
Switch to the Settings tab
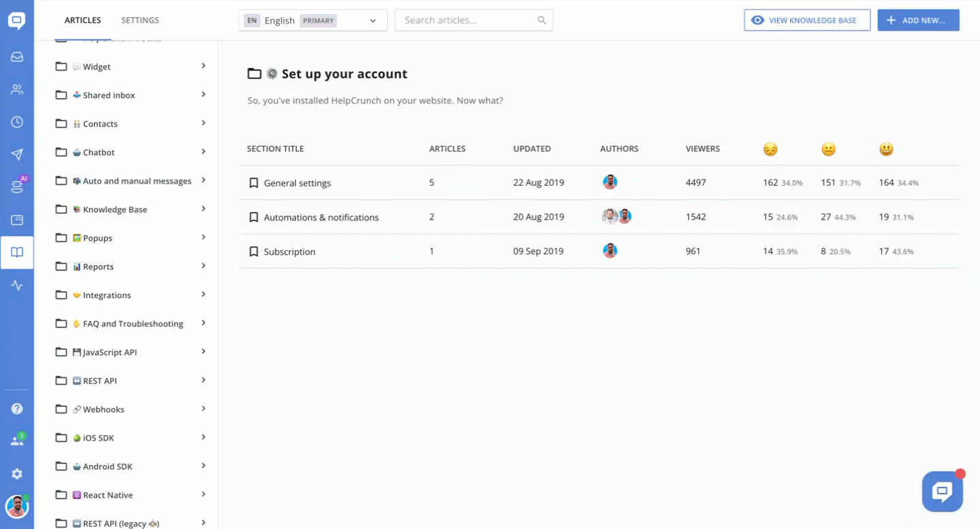click(140, 20)
